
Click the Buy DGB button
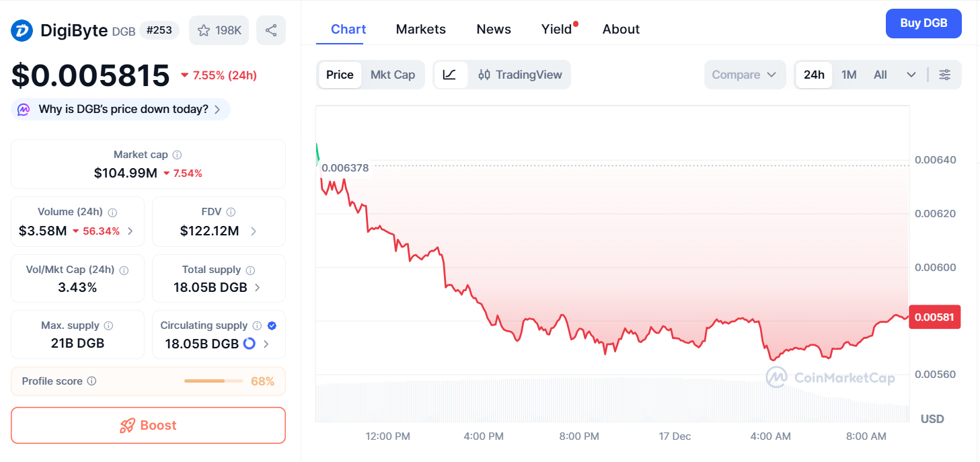(923, 23)
